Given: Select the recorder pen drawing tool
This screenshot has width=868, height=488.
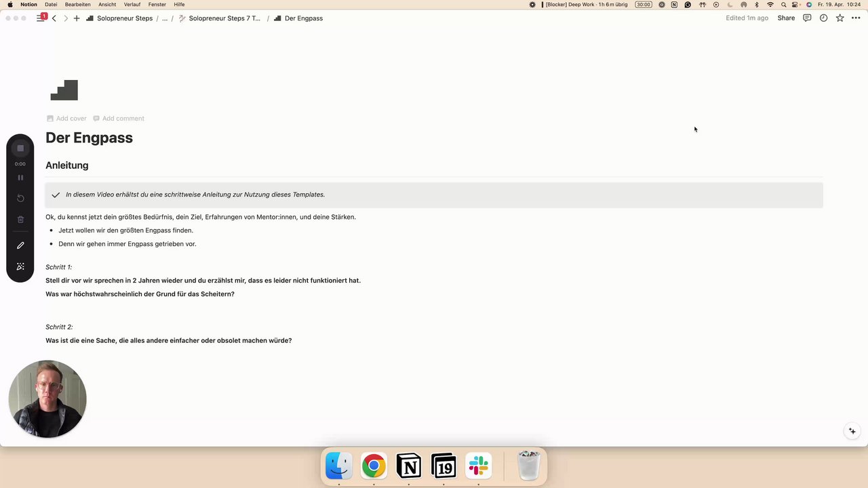Looking at the screenshot, I should point(20,245).
